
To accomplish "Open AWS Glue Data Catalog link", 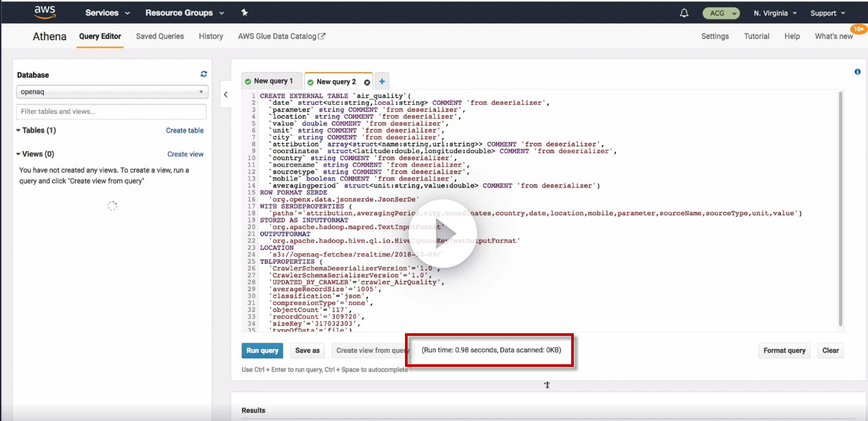I will click(x=282, y=36).
